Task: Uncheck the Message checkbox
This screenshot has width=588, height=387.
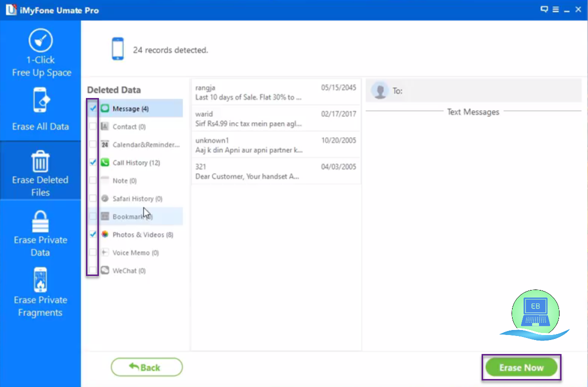Action: click(92, 108)
